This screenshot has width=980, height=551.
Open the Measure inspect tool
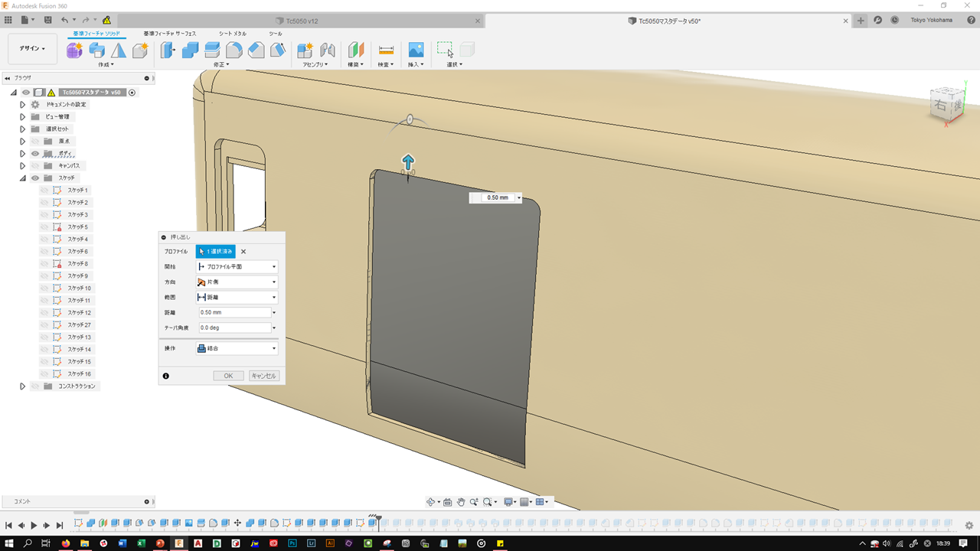[x=386, y=51]
